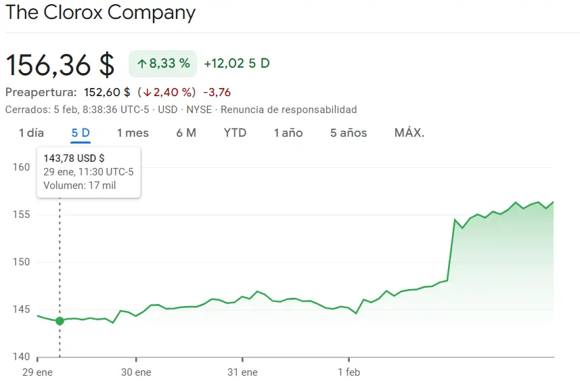Viewport: 580px width, 392px height.
Task: Click The Clorox Company title
Action: 101,12
